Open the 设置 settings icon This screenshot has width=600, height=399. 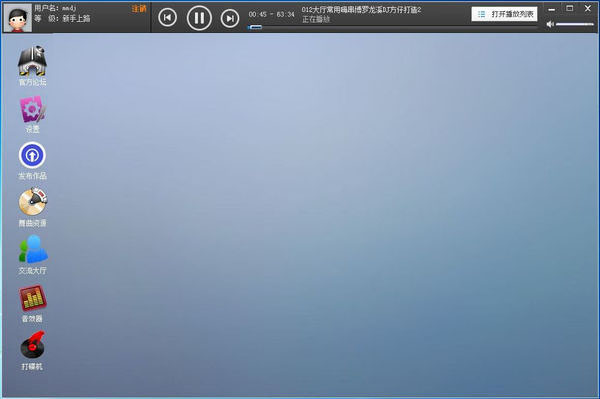click(33, 114)
